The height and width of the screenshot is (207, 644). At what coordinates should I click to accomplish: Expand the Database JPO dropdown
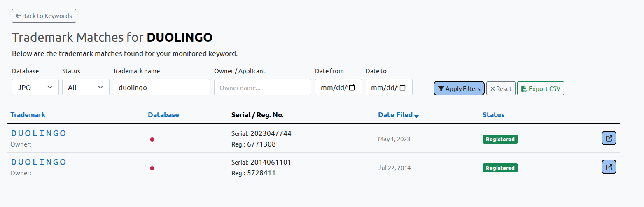coord(35,87)
